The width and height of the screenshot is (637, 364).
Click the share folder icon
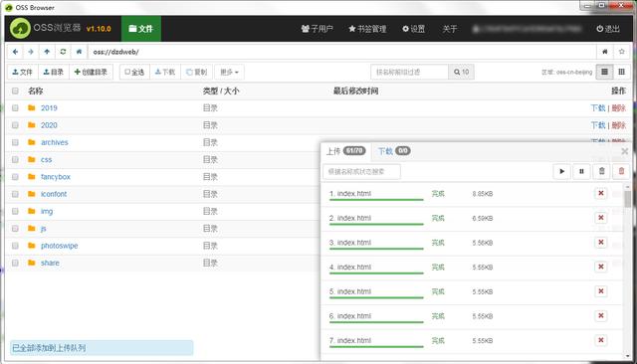pyautogui.click(x=32, y=263)
